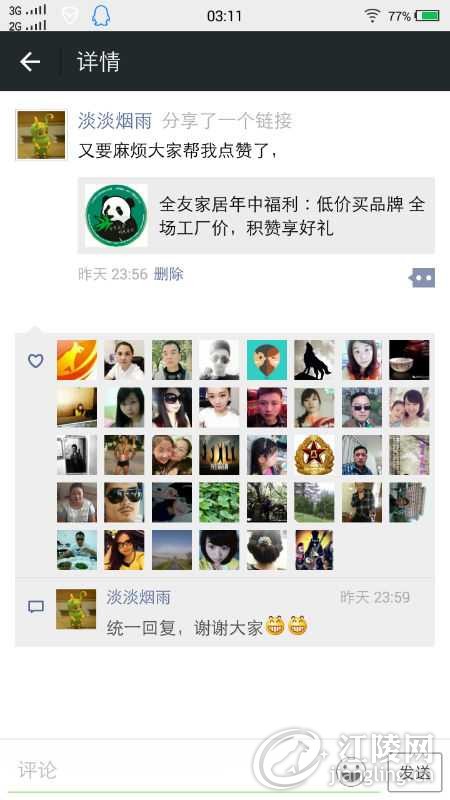The width and height of the screenshot is (450, 800).
Task: Open the panda logo link thumbnail
Action: (x=116, y=215)
